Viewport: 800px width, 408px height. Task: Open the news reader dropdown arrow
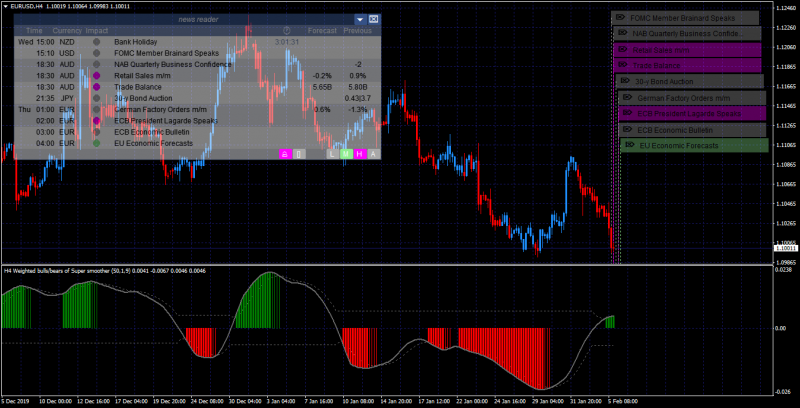pyautogui.click(x=360, y=19)
